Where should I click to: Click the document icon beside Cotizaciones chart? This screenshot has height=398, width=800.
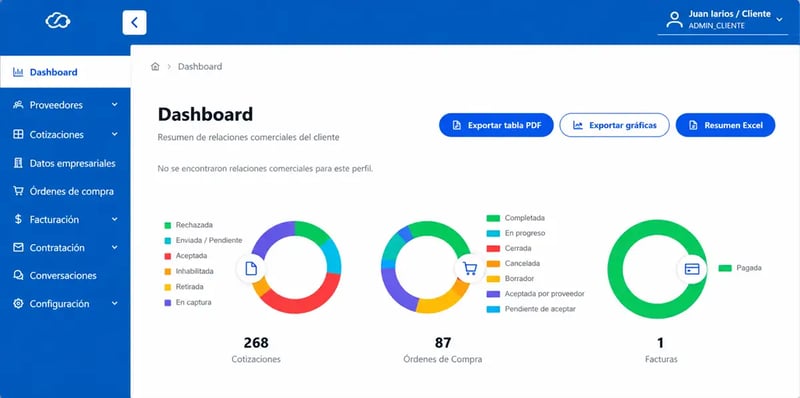251,268
